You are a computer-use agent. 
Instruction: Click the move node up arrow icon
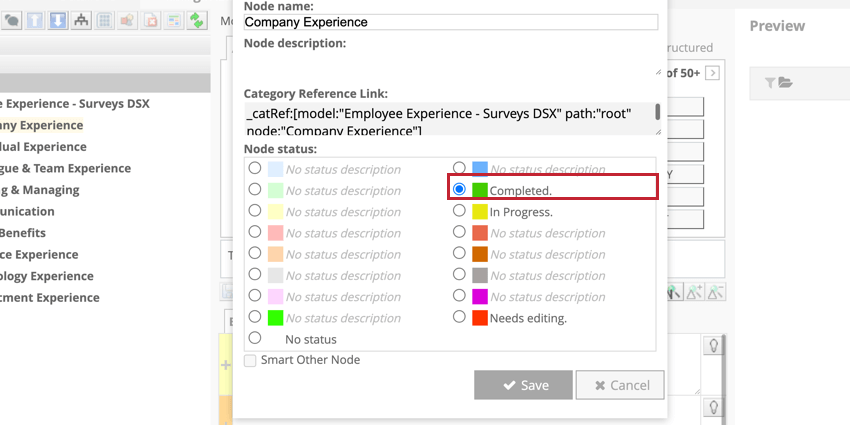coord(34,21)
